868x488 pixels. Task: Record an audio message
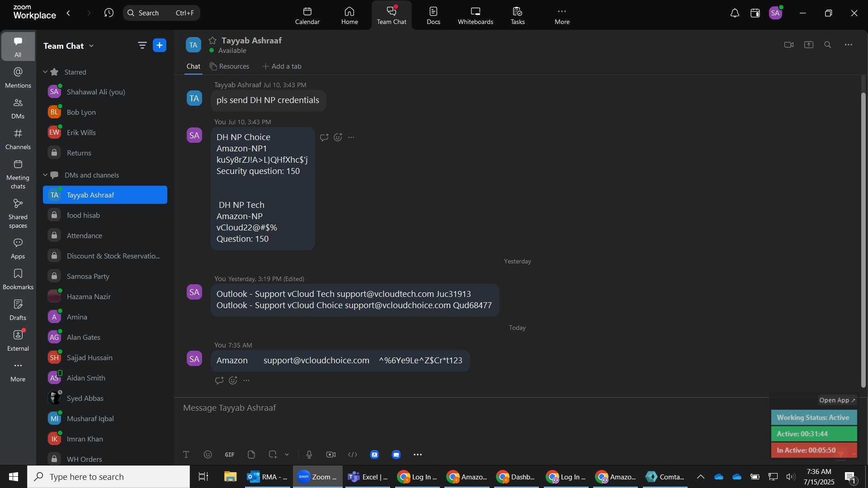[x=309, y=455]
